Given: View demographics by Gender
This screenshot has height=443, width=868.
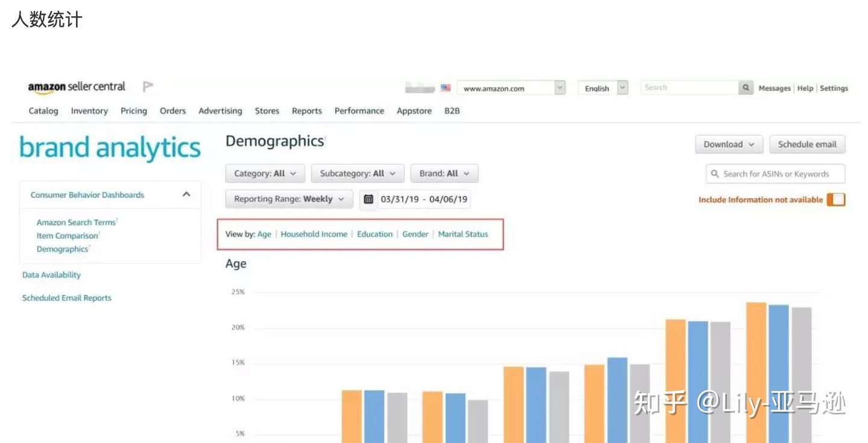Looking at the screenshot, I should (x=415, y=234).
